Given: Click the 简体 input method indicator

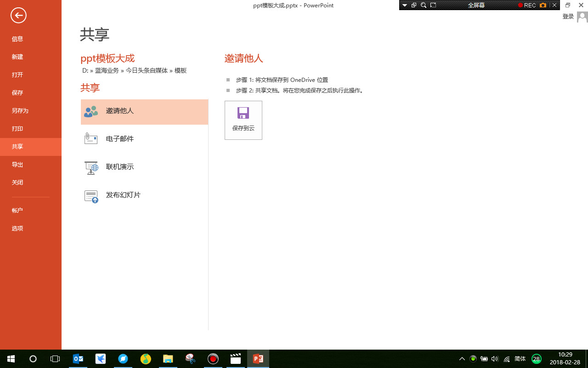Looking at the screenshot, I should 521,359.
